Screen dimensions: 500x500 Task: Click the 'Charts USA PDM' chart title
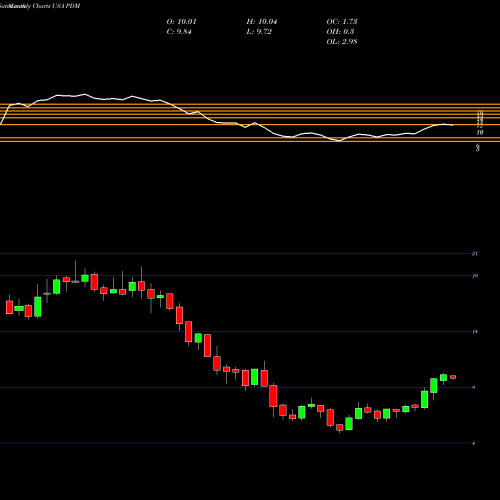(x=56, y=6)
